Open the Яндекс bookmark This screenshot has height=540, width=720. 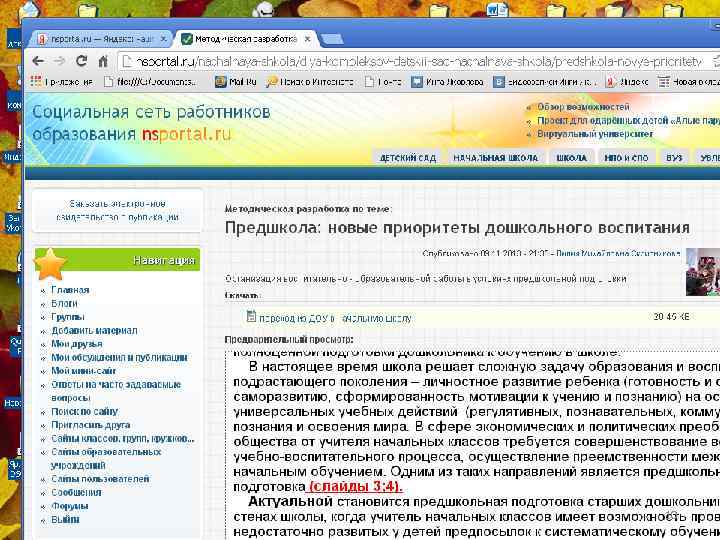(x=626, y=82)
